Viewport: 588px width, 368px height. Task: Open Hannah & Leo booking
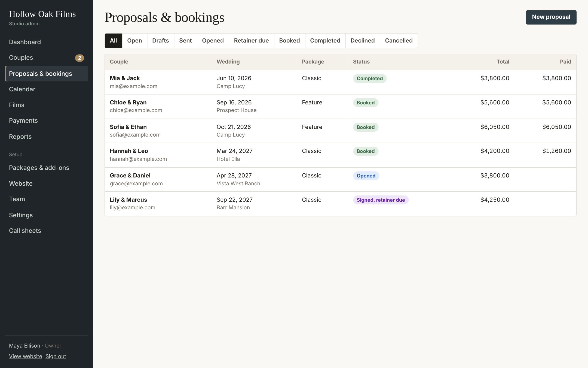coord(340,155)
